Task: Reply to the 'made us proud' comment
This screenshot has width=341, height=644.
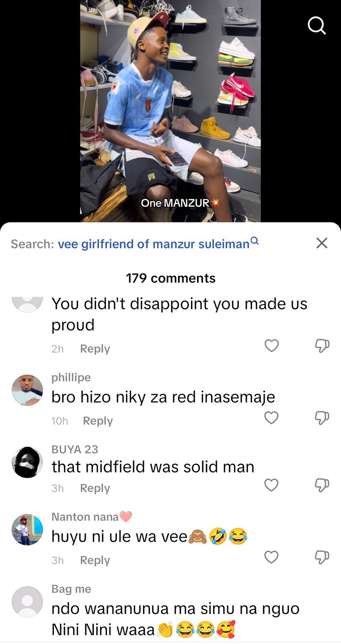Action: 95,349
